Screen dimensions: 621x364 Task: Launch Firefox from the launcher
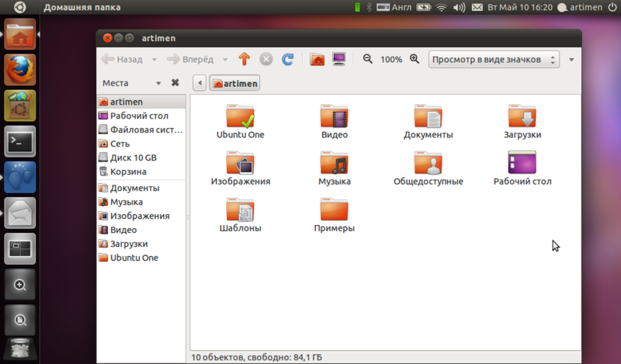coord(20,70)
